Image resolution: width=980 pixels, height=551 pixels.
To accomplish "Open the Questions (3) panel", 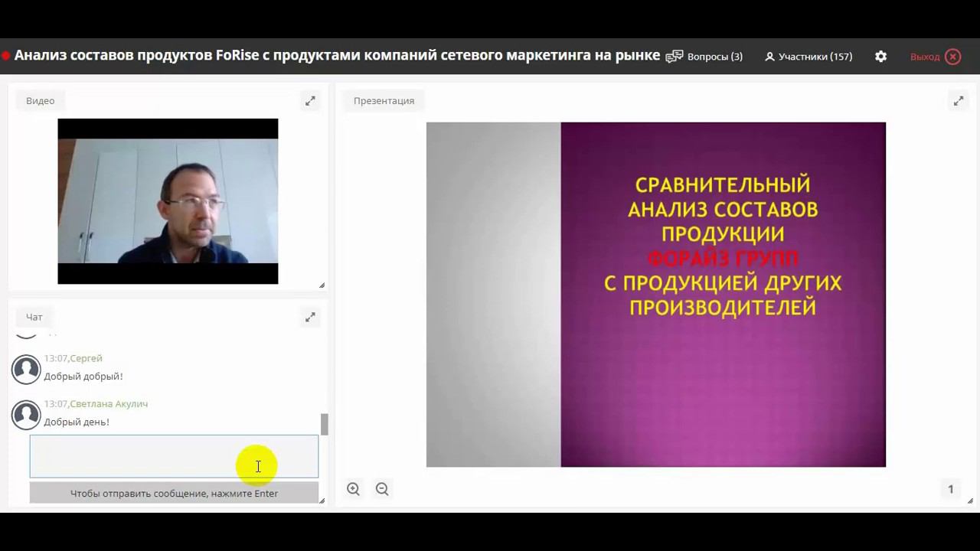I will pyautogui.click(x=704, y=57).
